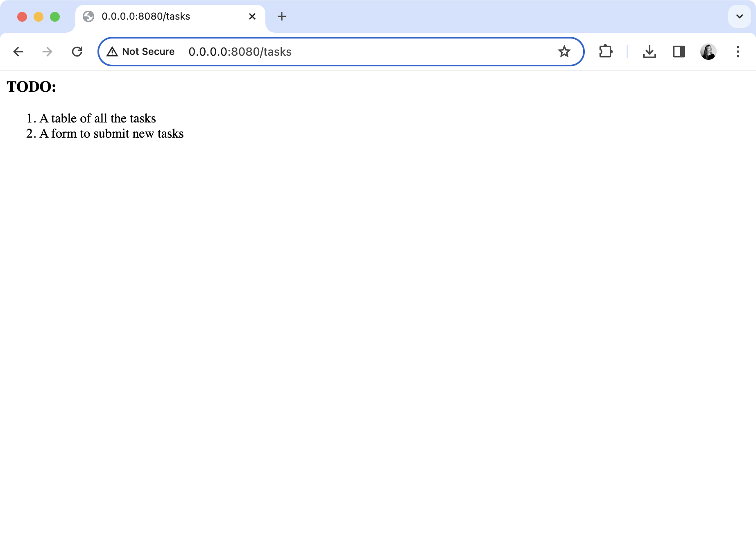756x544 pixels.
Task: Open the extensions puzzle icon
Action: 606,52
